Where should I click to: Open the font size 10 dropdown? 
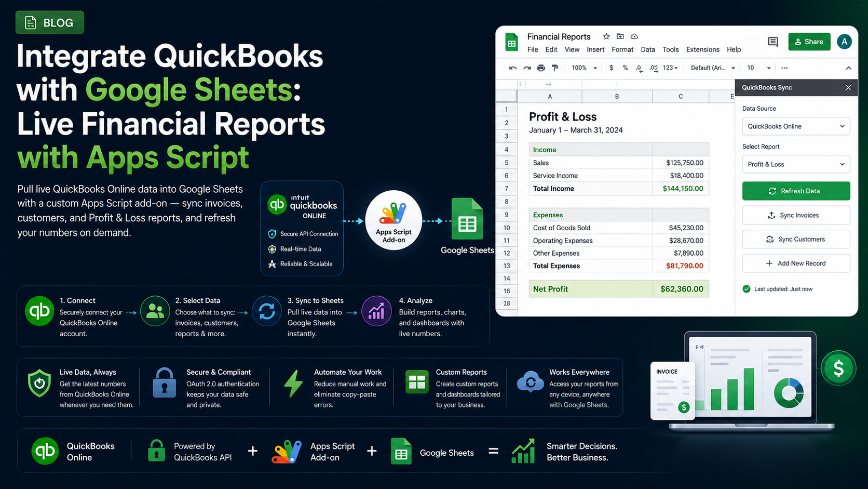click(759, 68)
